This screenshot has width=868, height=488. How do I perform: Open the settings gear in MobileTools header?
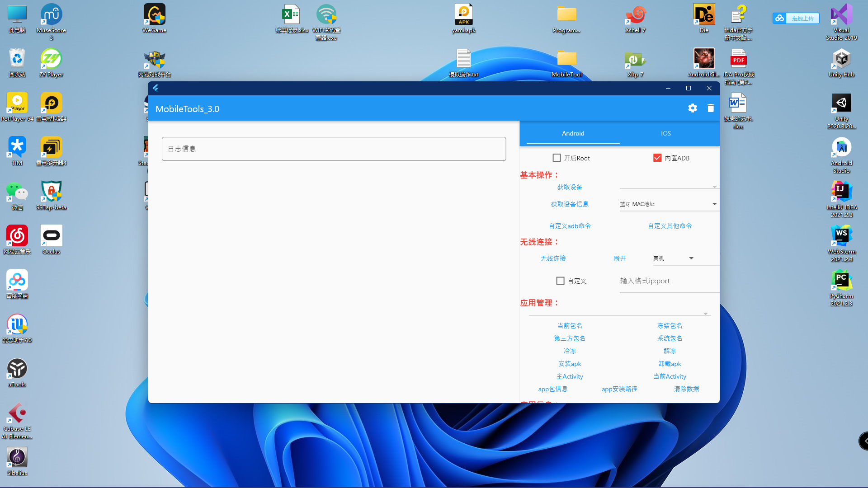click(692, 108)
